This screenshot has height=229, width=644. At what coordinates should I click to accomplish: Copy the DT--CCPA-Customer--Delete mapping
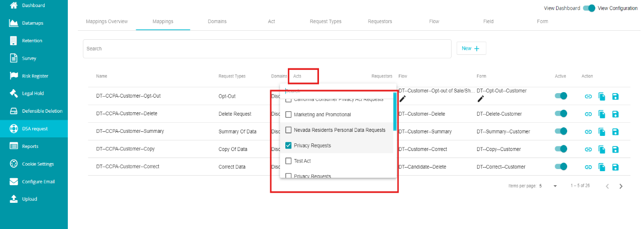point(602,114)
